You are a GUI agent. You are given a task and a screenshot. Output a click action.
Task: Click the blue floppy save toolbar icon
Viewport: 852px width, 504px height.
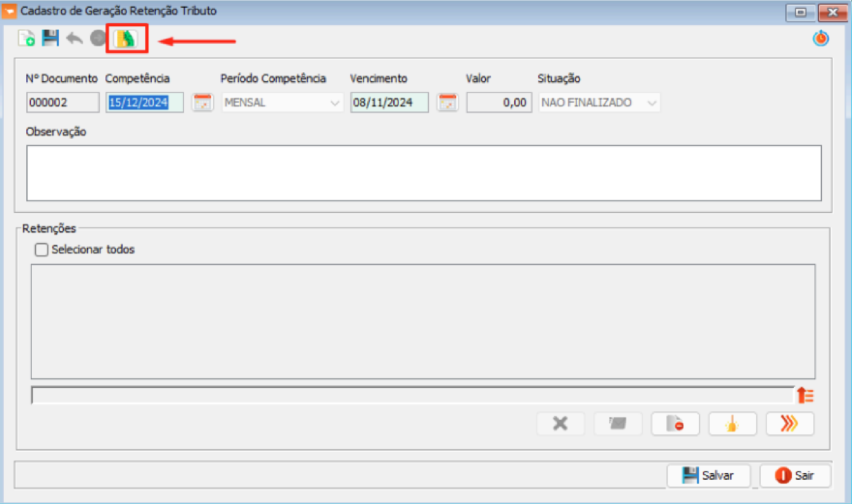tap(50, 39)
